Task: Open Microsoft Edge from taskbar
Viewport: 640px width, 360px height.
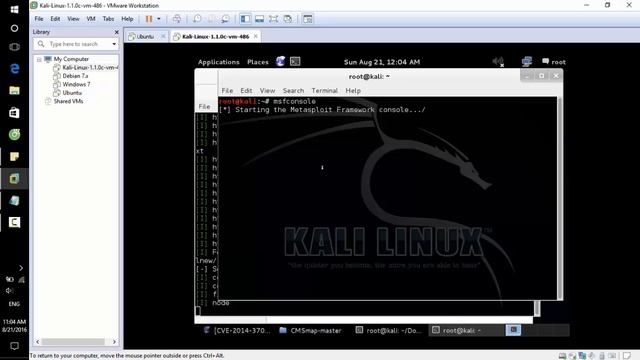Action: pyautogui.click(x=14, y=69)
